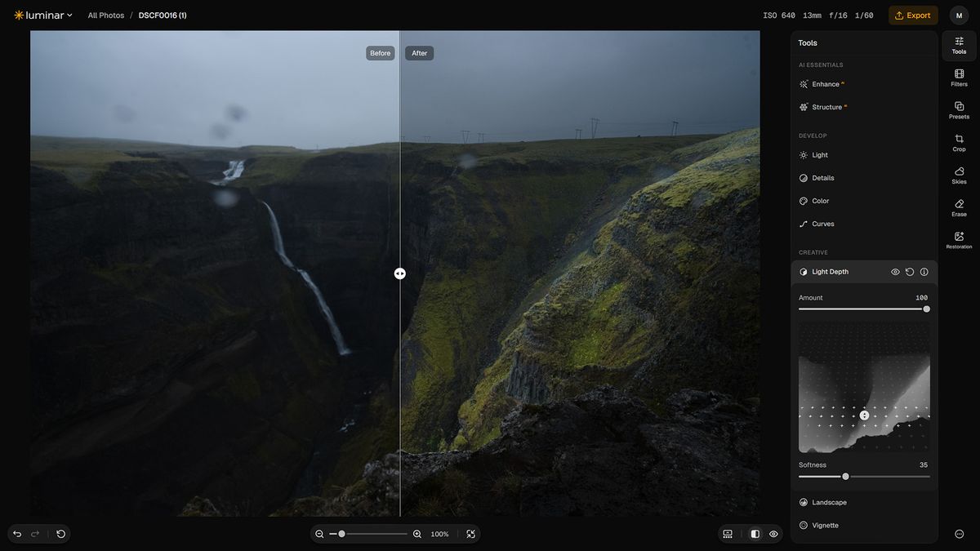The width and height of the screenshot is (980, 551).
Task: Click the 100% zoom value
Action: [439, 534]
